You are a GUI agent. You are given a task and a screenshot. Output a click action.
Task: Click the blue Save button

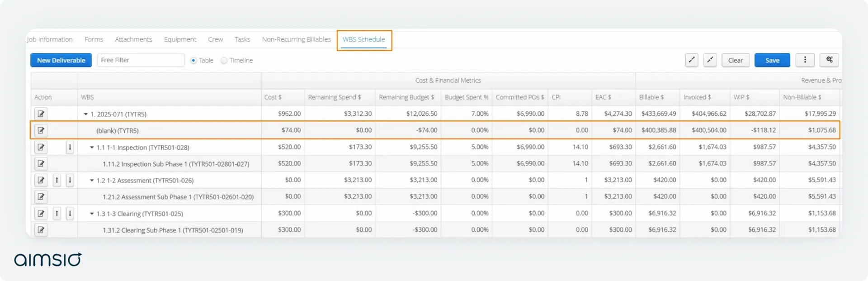(x=772, y=60)
